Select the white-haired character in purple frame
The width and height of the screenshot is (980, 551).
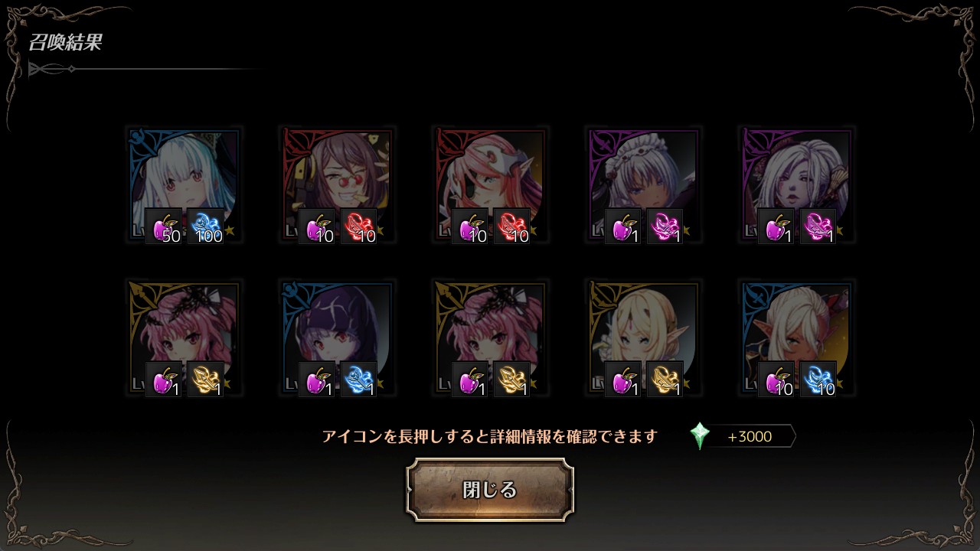coord(797,184)
